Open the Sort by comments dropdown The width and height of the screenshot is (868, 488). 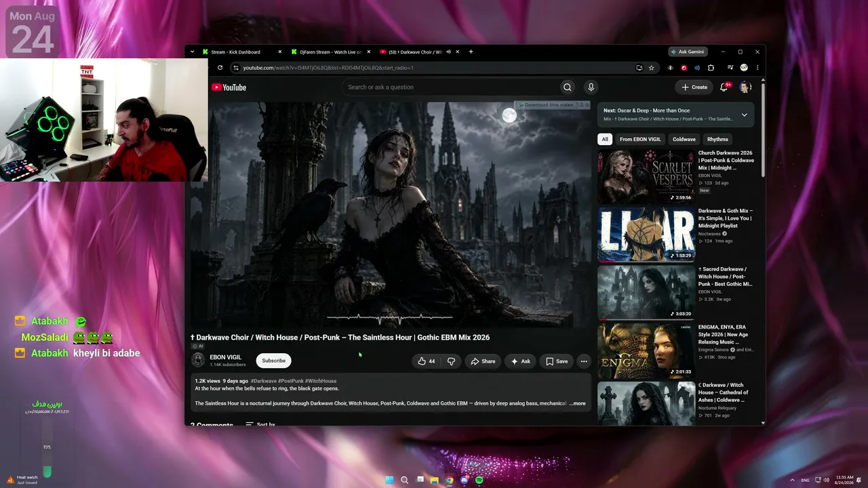(260, 424)
